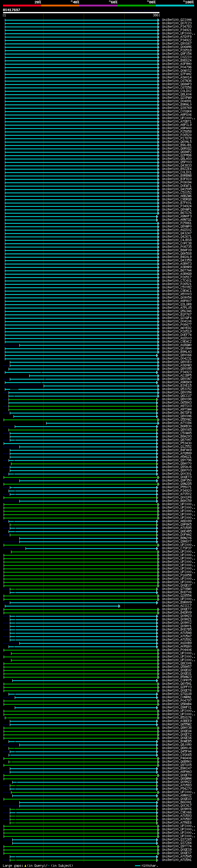This screenshot has width=197, height=868.
Task: Open hit UniRef100_A5AGZ1
Action: click(x=177, y=457)
